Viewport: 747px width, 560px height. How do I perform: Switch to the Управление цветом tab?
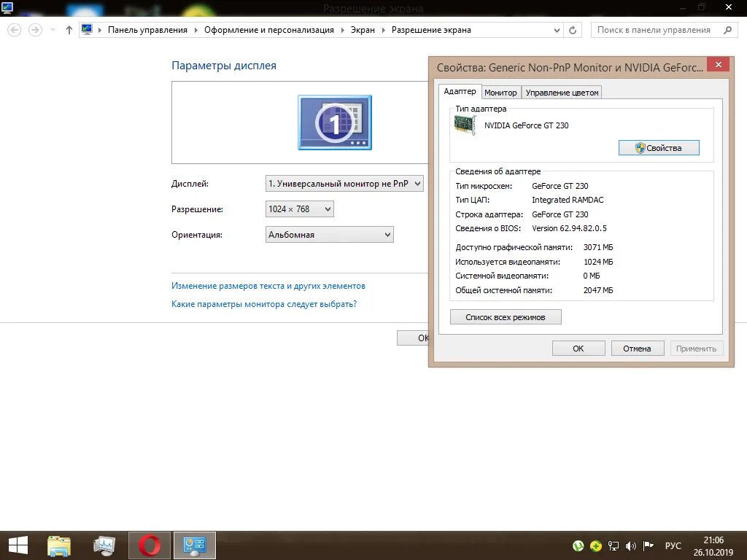(x=562, y=93)
